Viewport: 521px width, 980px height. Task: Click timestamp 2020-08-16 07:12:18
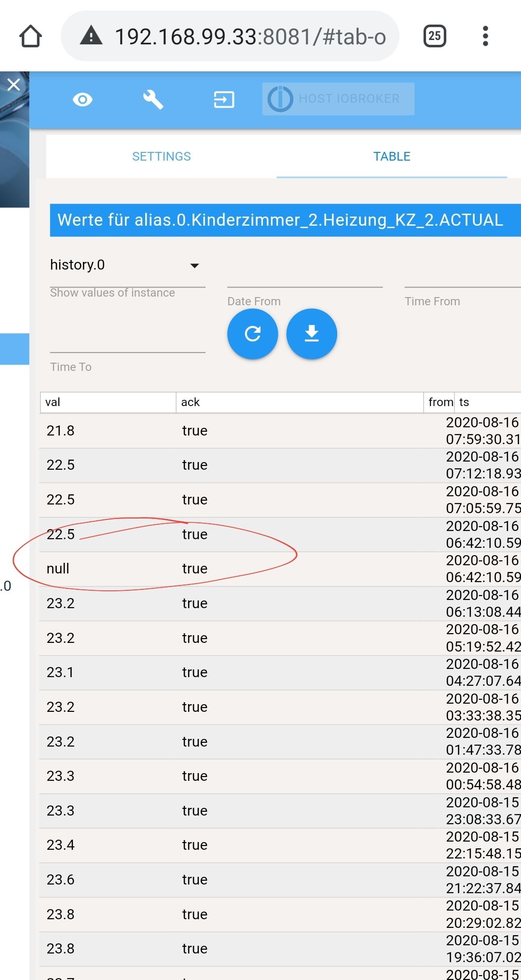[x=483, y=465]
